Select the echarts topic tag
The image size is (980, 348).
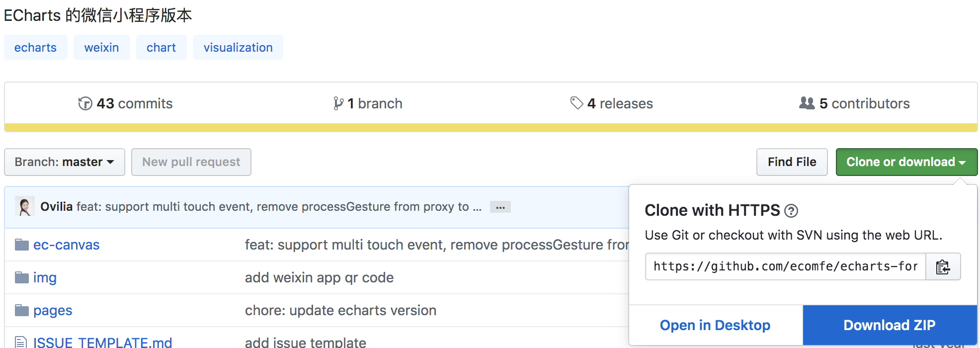36,47
